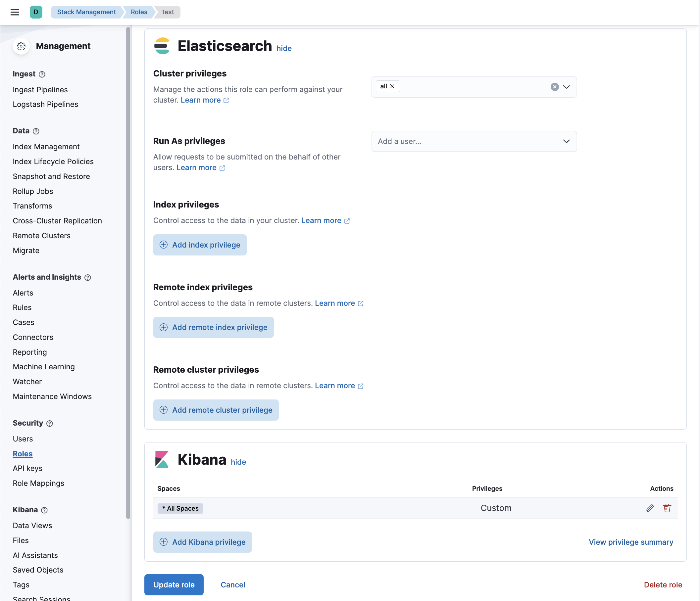Click Update role button
This screenshot has width=700, height=601.
(x=174, y=585)
